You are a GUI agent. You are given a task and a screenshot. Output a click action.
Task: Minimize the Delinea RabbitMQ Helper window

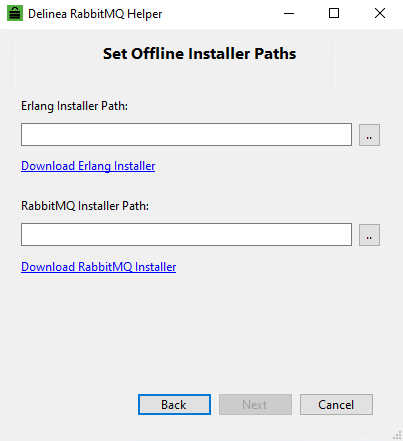[289, 14]
